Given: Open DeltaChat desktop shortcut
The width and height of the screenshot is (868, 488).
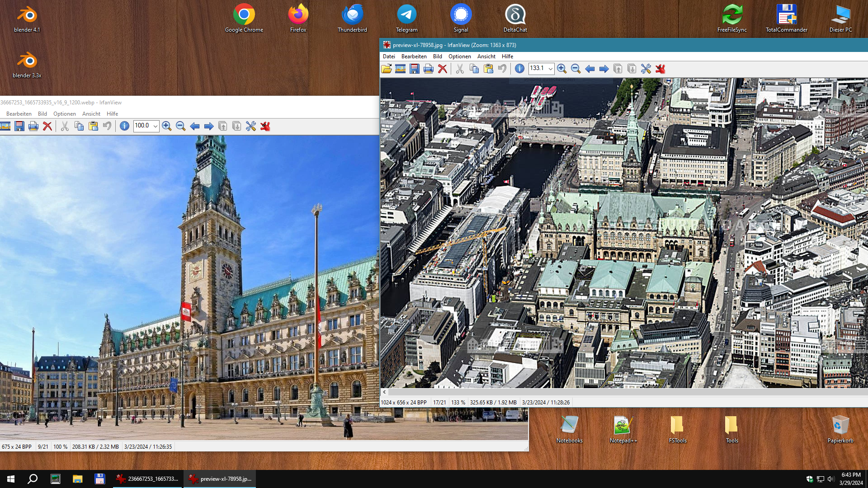Looking at the screenshot, I should [x=515, y=19].
